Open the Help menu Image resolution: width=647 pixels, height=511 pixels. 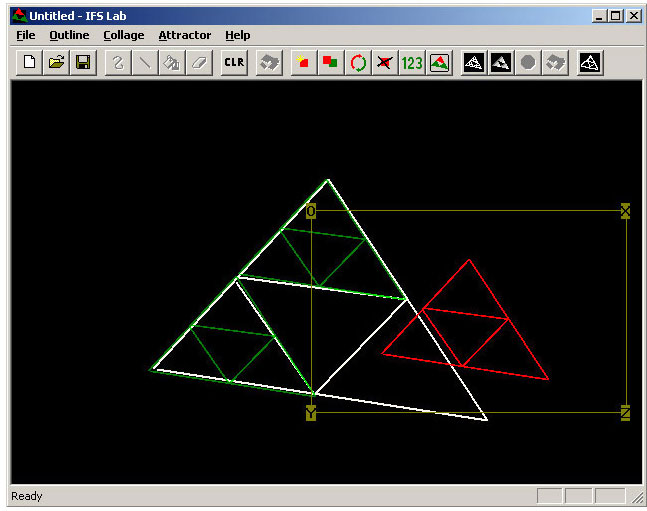[238, 35]
